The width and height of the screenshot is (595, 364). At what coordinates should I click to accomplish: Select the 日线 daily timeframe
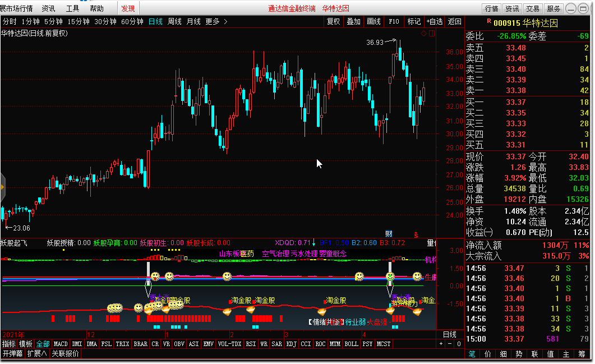[155, 22]
